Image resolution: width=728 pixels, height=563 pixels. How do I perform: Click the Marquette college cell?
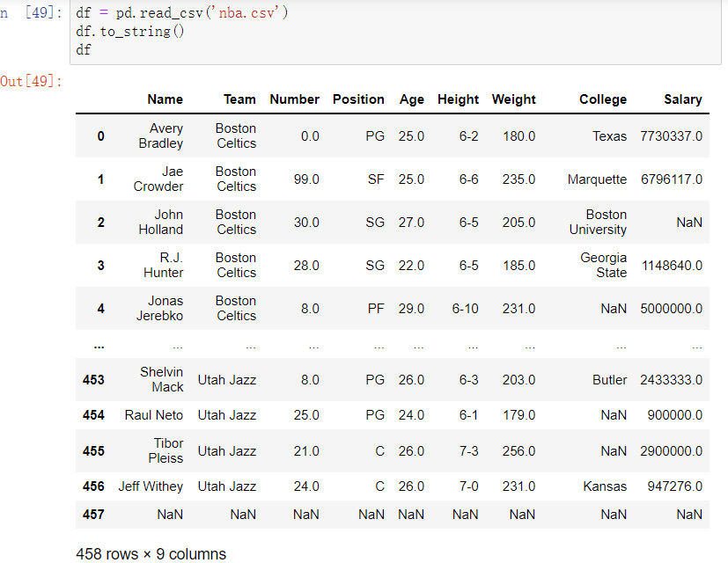point(597,179)
